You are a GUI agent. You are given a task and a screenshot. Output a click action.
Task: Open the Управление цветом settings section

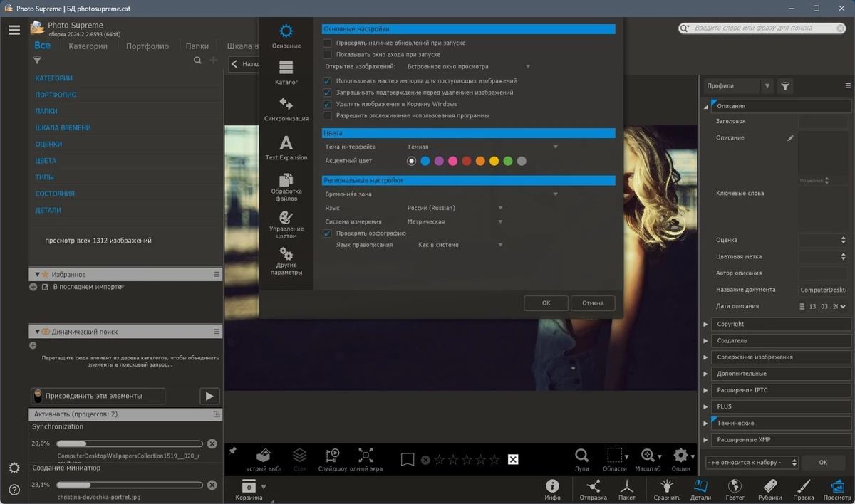286,225
